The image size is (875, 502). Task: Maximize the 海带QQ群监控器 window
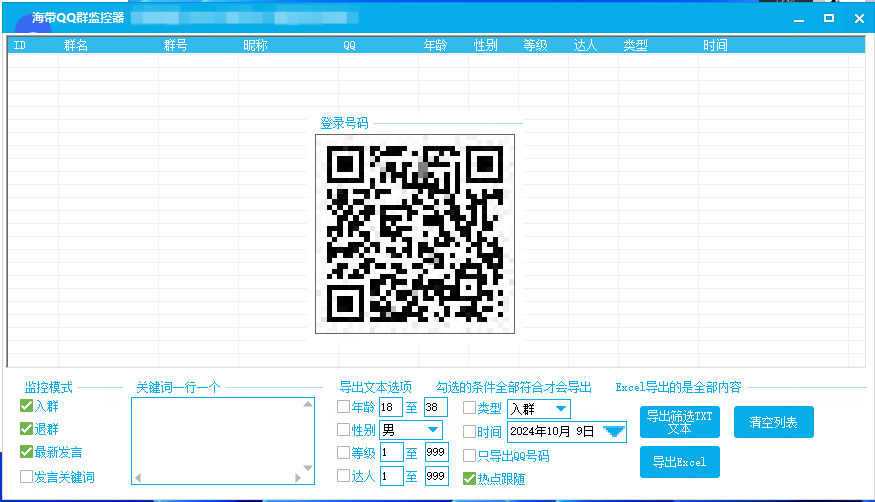click(828, 18)
